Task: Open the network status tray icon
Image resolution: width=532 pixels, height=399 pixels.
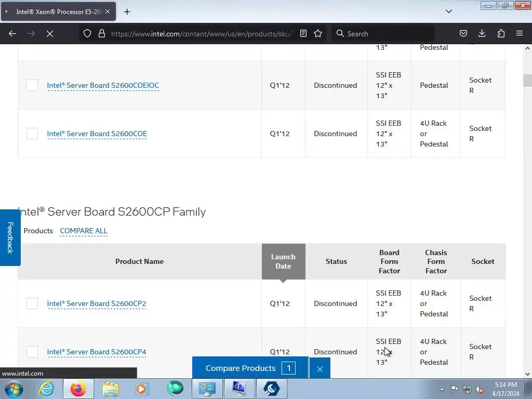Action: [x=467, y=389]
